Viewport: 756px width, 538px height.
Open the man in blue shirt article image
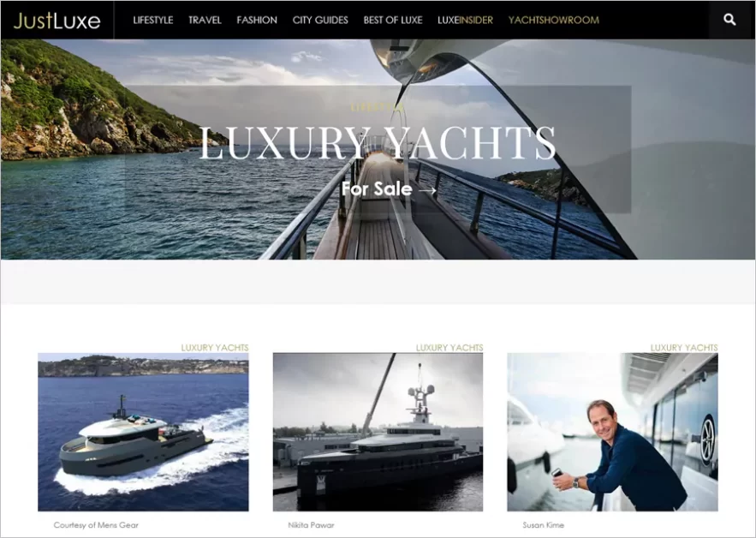coord(612,432)
